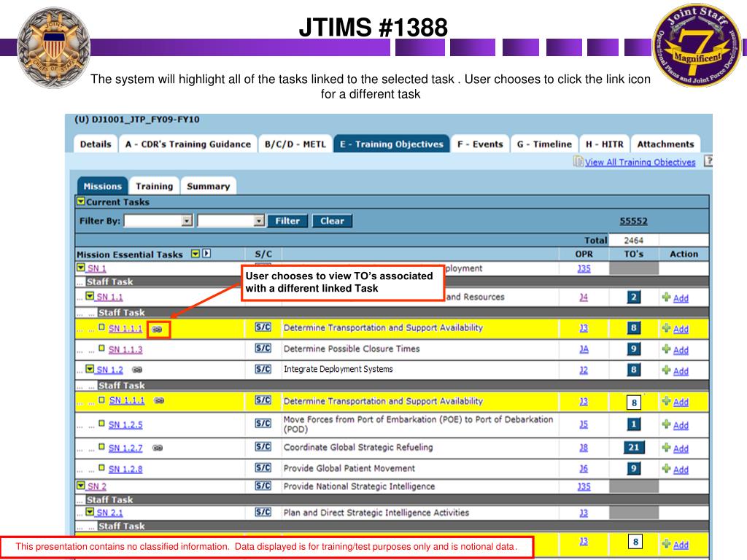Open OPR link J8 for SN 1.2.7
747x560 pixels.
click(584, 448)
